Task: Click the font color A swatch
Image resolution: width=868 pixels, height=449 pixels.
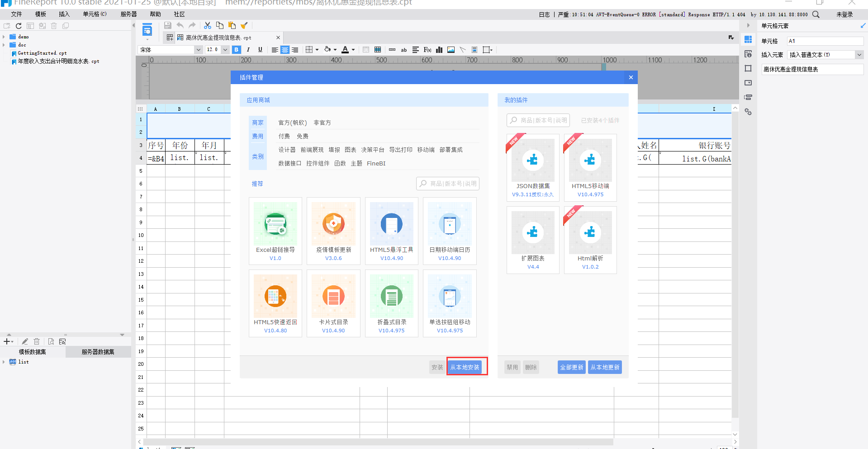Action: [345, 50]
